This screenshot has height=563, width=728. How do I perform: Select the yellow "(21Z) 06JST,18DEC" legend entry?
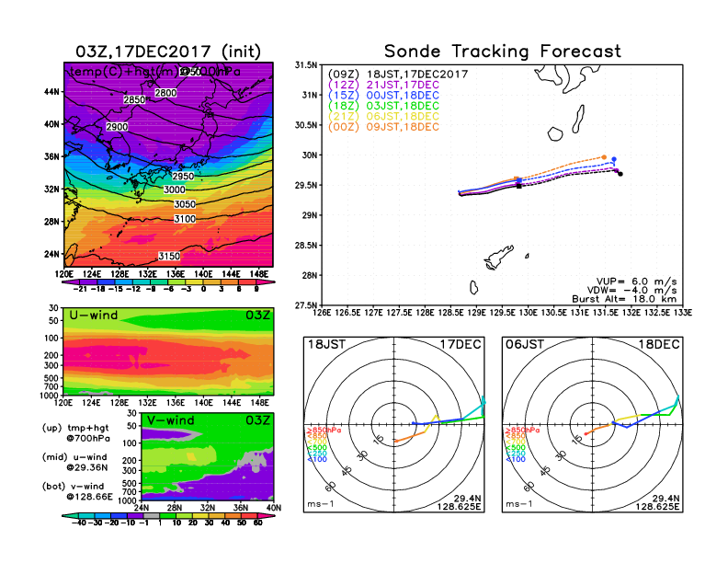click(x=383, y=117)
